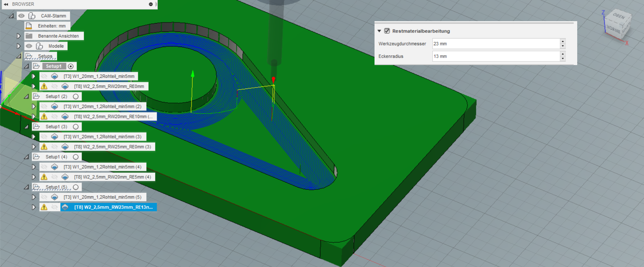This screenshot has height=267, width=644.
Task: Click the Modelle component icon
Action: 39,46
